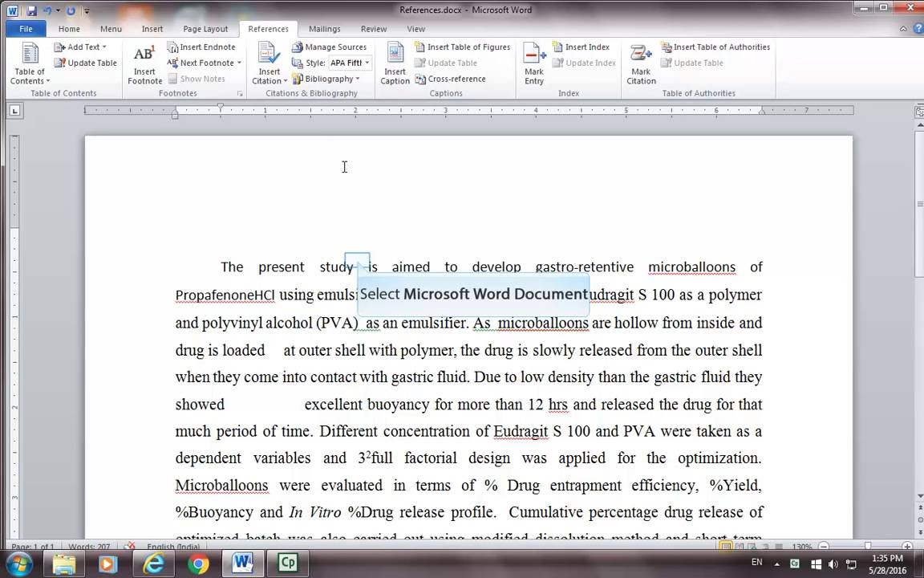The image size is (924, 578).
Task: Click the underlined word Microballoons before 'were evaluated'
Action: 221,486
